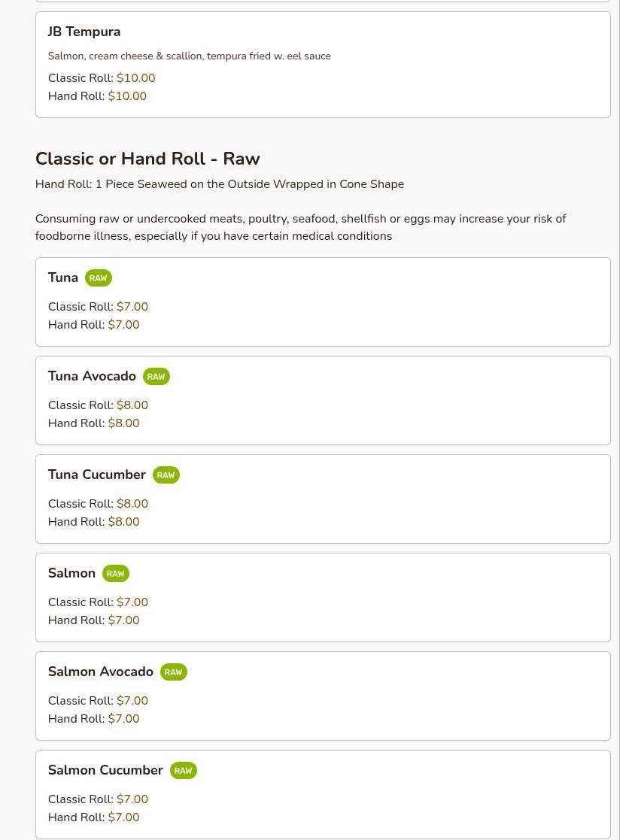Click the RAW badge beside Salmon Cucumber

coord(183,771)
